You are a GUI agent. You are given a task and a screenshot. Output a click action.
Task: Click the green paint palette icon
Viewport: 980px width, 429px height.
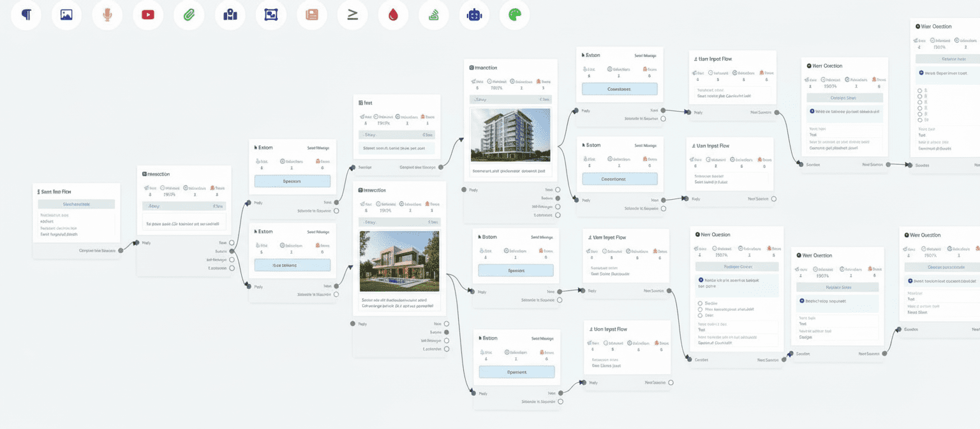514,15
